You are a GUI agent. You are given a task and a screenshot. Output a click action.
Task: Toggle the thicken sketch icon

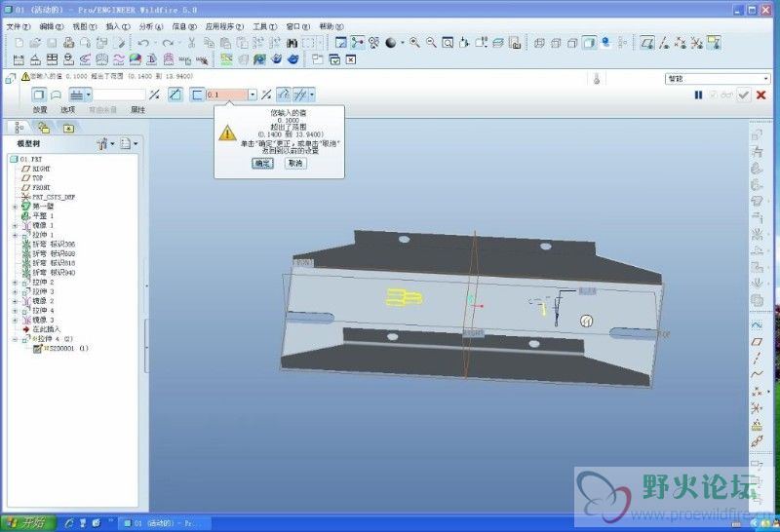197,95
